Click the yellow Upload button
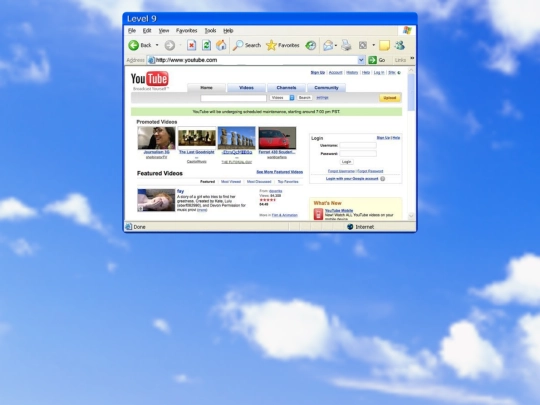This screenshot has width=540, height=405. (390, 98)
